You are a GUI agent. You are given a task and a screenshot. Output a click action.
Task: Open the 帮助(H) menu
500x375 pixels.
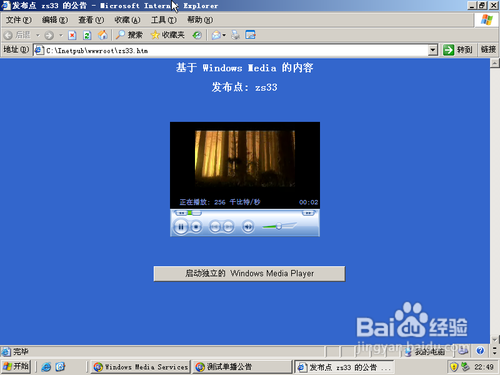point(200,20)
